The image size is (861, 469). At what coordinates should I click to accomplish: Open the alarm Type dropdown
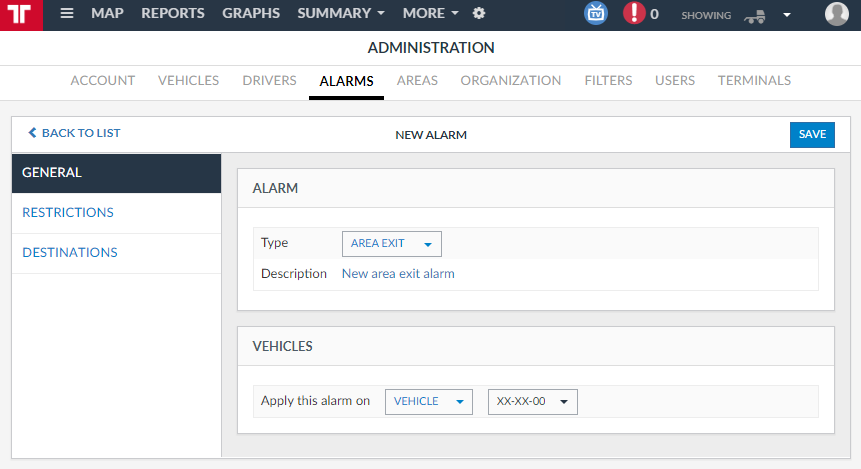(x=392, y=244)
